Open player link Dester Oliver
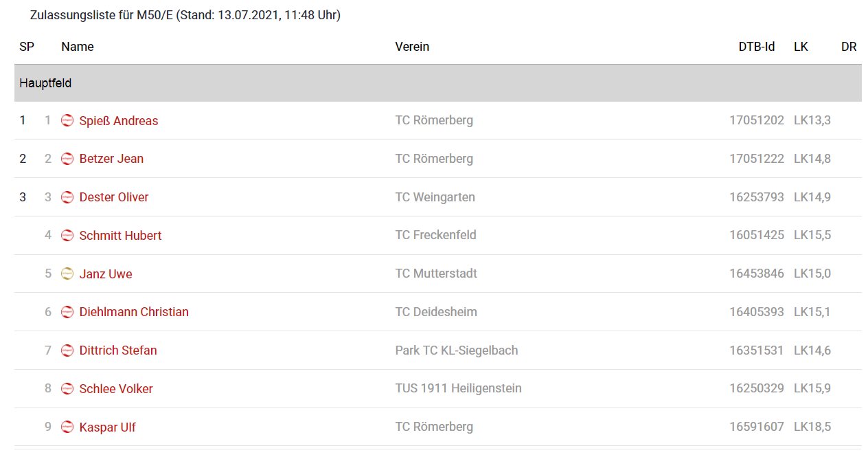 coord(114,197)
